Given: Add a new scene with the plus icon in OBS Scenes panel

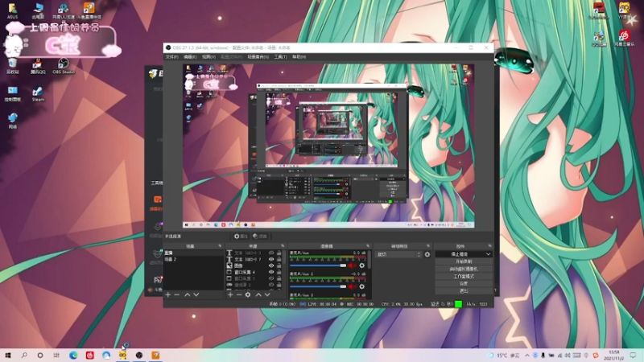Looking at the screenshot, I should (x=167, y=294).
